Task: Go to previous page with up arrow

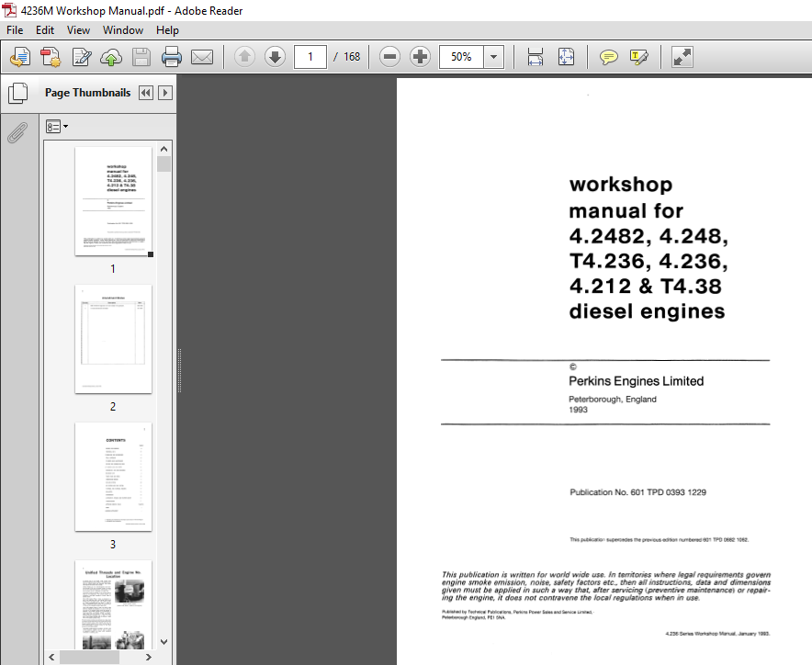Action: 244,57
